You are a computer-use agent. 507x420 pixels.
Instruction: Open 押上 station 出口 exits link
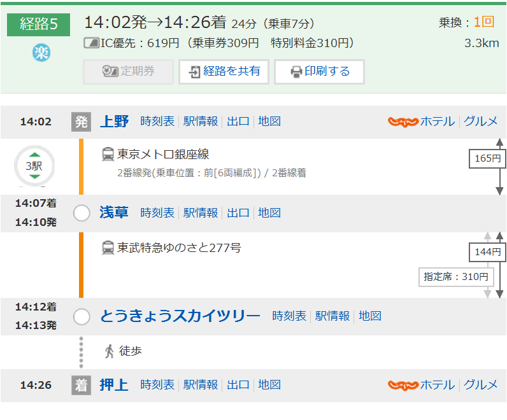238,385
